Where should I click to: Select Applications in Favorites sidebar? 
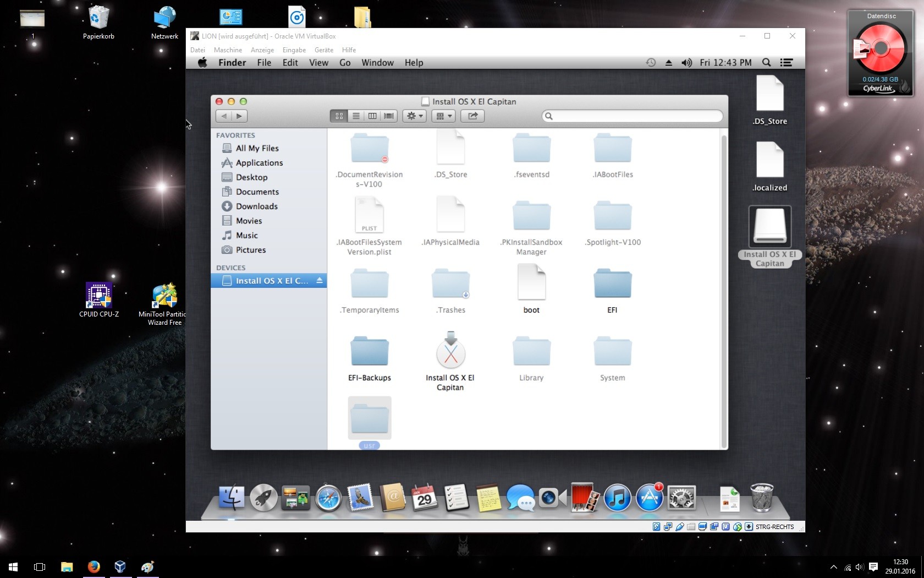(x=259, y=163)
